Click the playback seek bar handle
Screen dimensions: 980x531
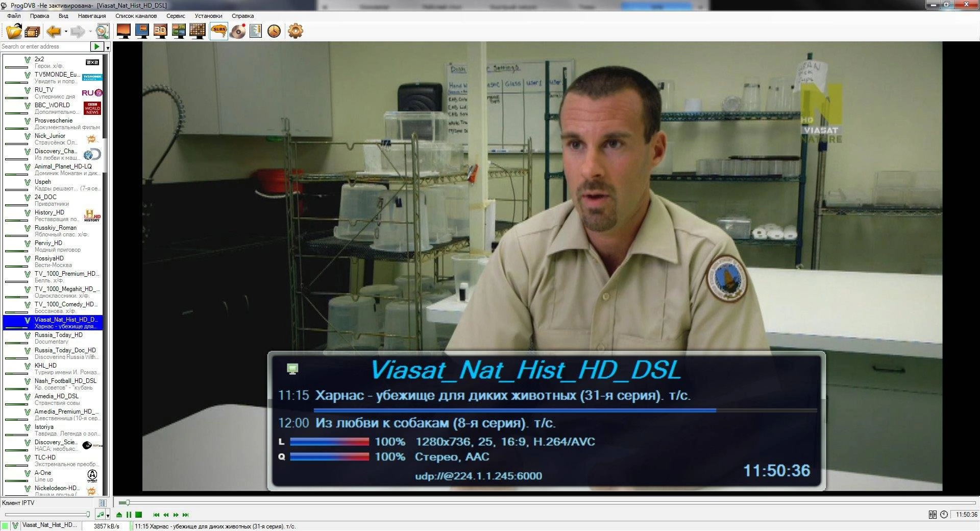click(x=127, y=502)
